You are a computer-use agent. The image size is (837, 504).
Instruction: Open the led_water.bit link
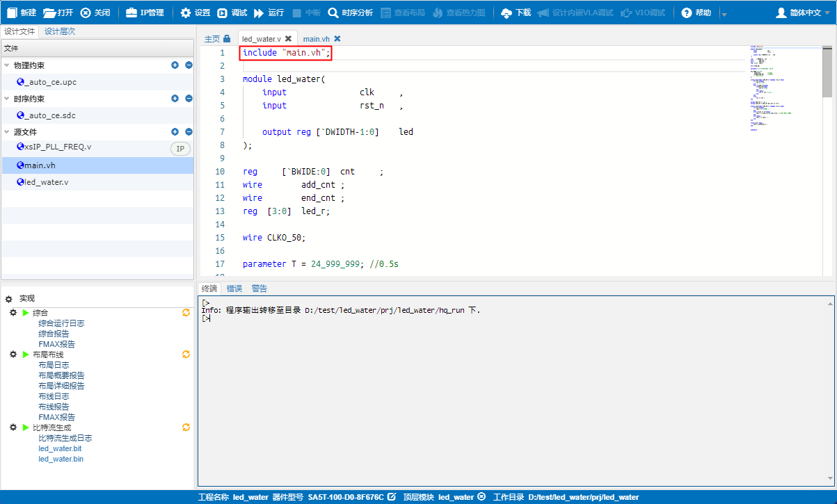click(x=60, y=448)
